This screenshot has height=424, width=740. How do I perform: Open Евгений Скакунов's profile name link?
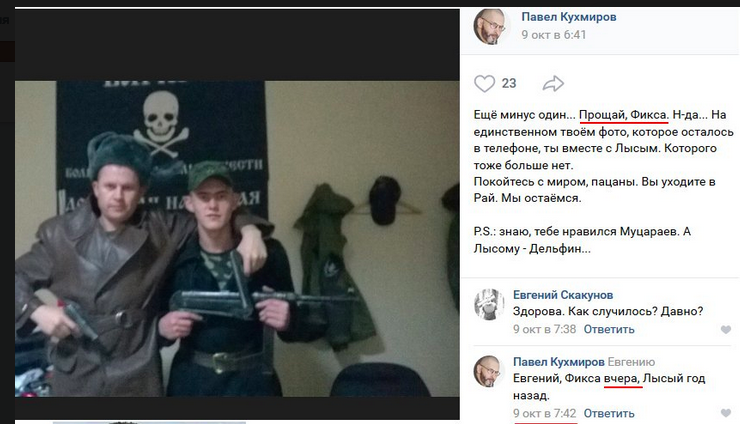(563, 295)
